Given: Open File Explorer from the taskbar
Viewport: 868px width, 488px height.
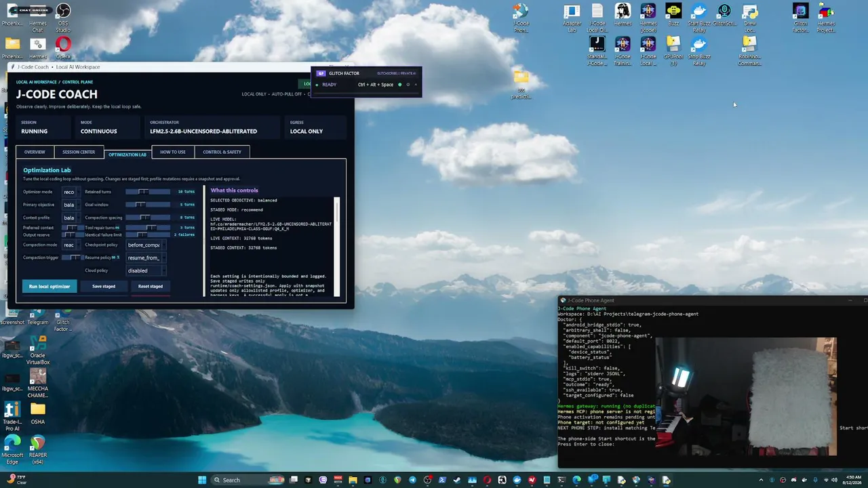Looking at the screenshot, I should [x=353, y=480].
